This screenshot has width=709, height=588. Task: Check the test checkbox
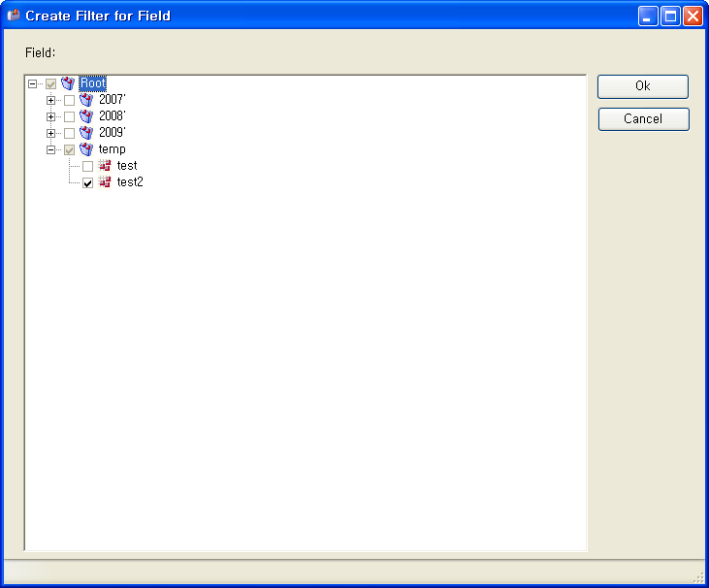(87, 167)
